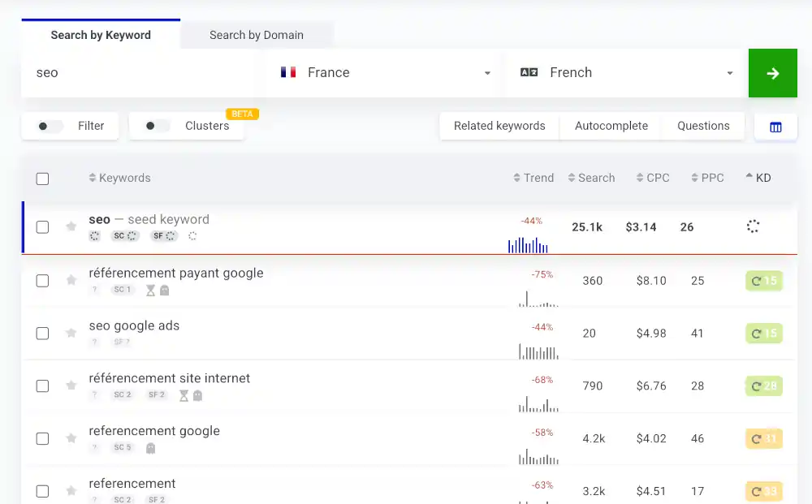The width and height of the screenshot is (812, 504).
Task: Select the Autocomplete tab
Action: pyautogui.click(x=611, y=126)
